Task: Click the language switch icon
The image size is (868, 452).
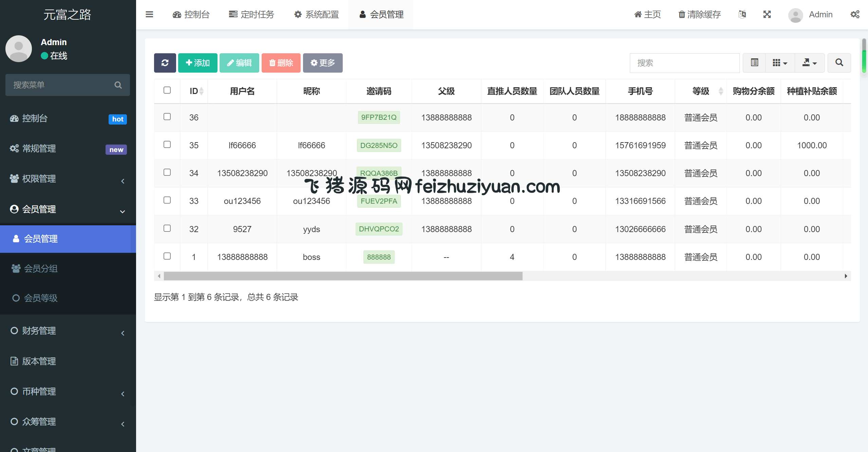Action: click(742, 15)
